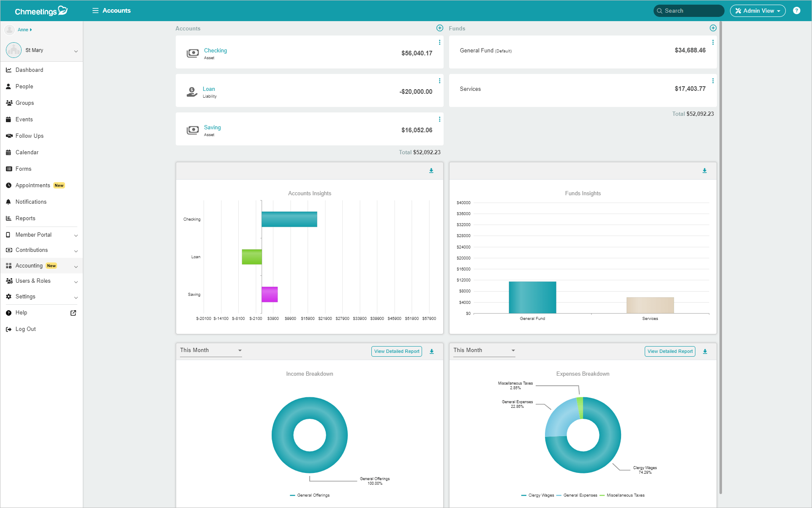This screenshot has width=812, height=508.
Task: Open Events in the sidebar
Action: 24,119
